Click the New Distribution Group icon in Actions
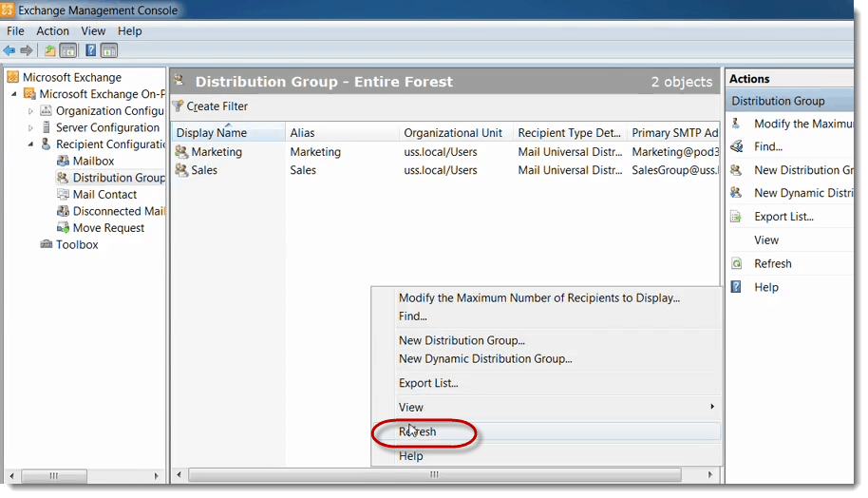868x498 pixels. click(x=736, y=170)
